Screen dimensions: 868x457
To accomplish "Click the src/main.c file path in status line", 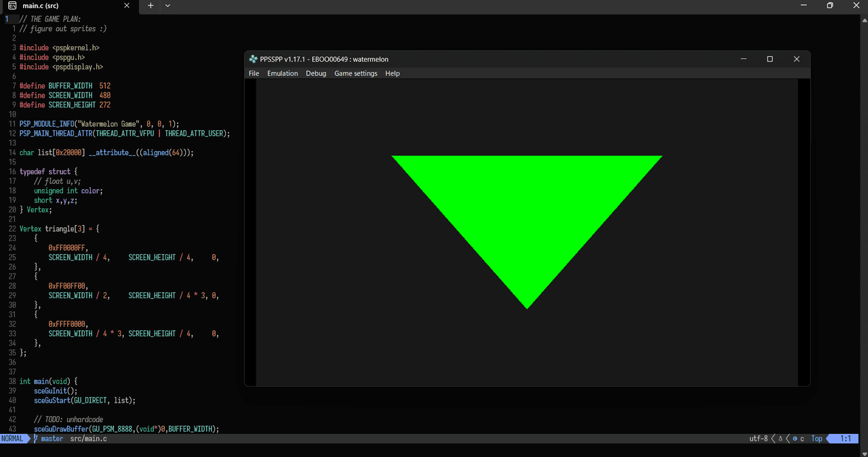I will coord(88,439).
